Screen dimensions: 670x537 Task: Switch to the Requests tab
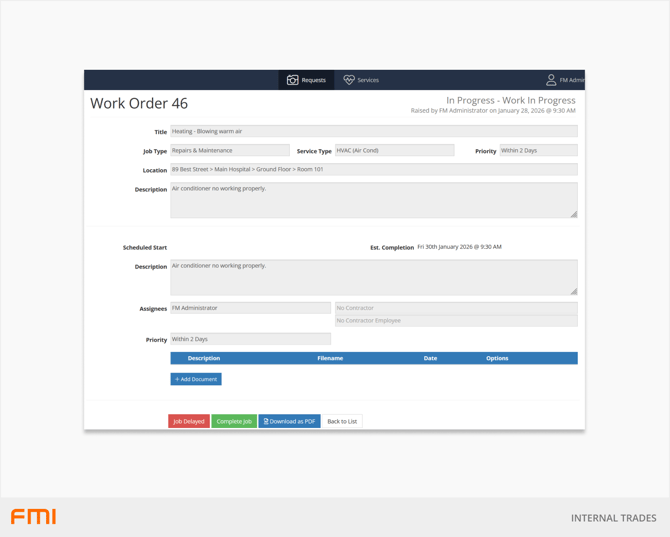[x=306, y=80]
